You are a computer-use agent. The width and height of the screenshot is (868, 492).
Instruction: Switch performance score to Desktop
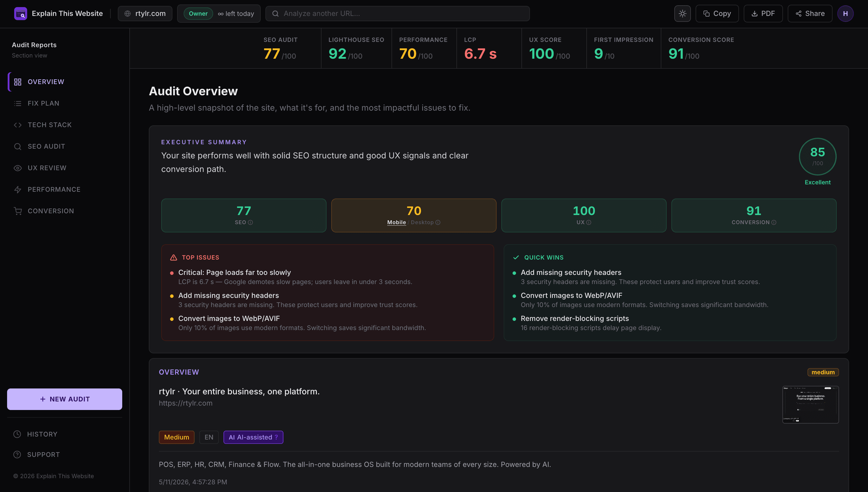click(x=422, y=222)
